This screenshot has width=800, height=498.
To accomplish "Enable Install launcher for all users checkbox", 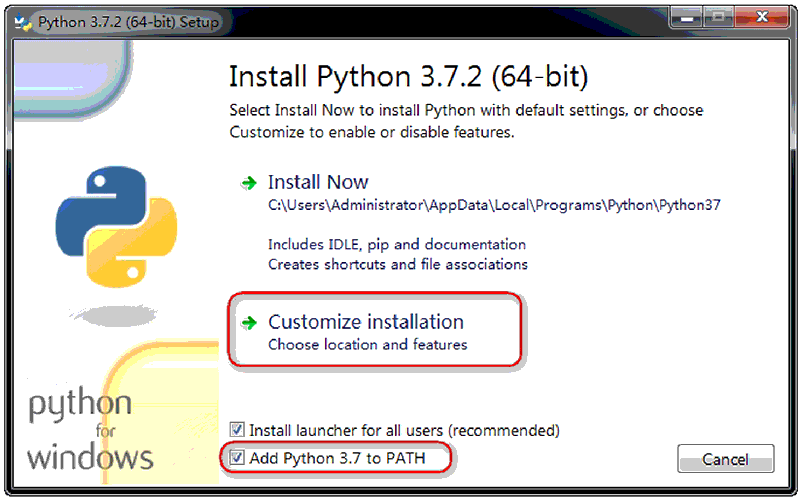I will point(237,430).
